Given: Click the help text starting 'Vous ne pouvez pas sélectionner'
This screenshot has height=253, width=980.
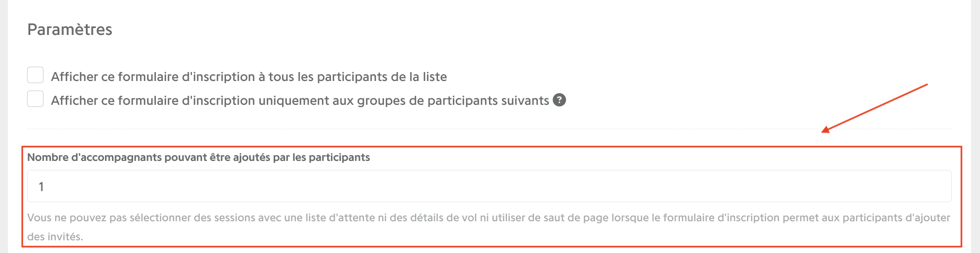Looking at the screenshot, I should pyautogui.click(x=488, y=227).
